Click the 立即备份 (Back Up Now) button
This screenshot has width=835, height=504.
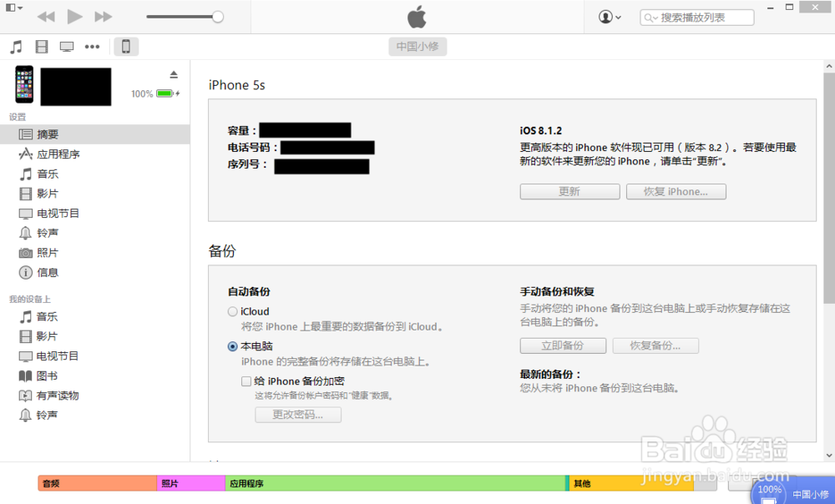pos(563,345)
